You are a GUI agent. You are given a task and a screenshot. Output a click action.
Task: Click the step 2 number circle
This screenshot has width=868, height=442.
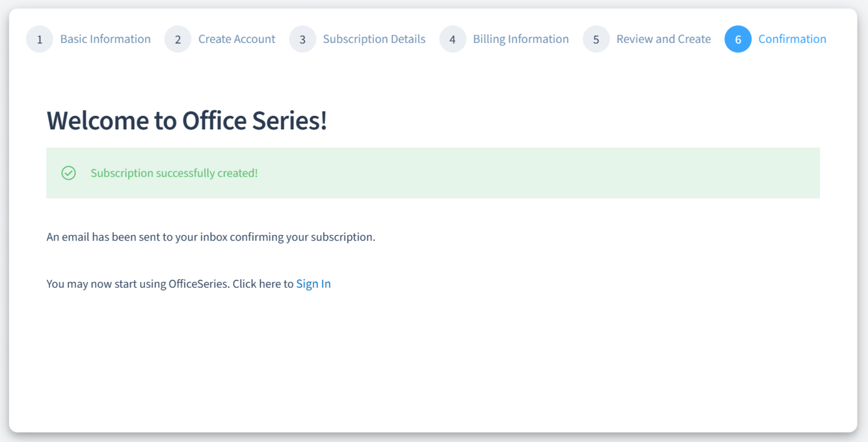click(178, 39)
